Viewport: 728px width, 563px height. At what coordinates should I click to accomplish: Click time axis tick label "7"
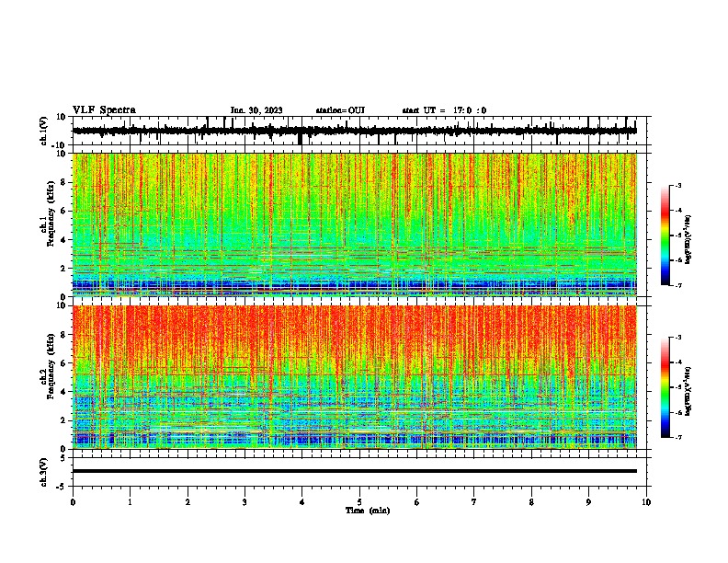474,502
